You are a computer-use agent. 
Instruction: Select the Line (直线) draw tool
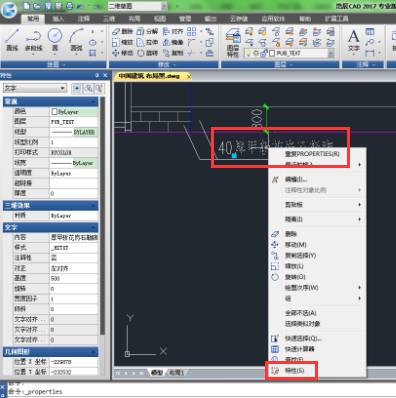tap(12, 40)
